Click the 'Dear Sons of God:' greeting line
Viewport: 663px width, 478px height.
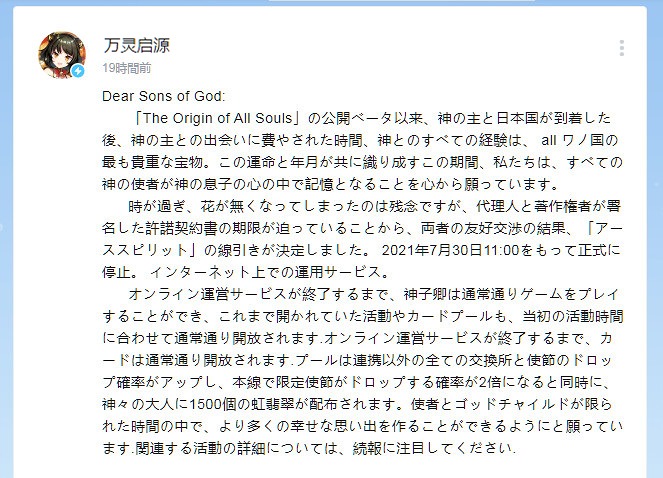pyautogui.click(x=164, y=97)
